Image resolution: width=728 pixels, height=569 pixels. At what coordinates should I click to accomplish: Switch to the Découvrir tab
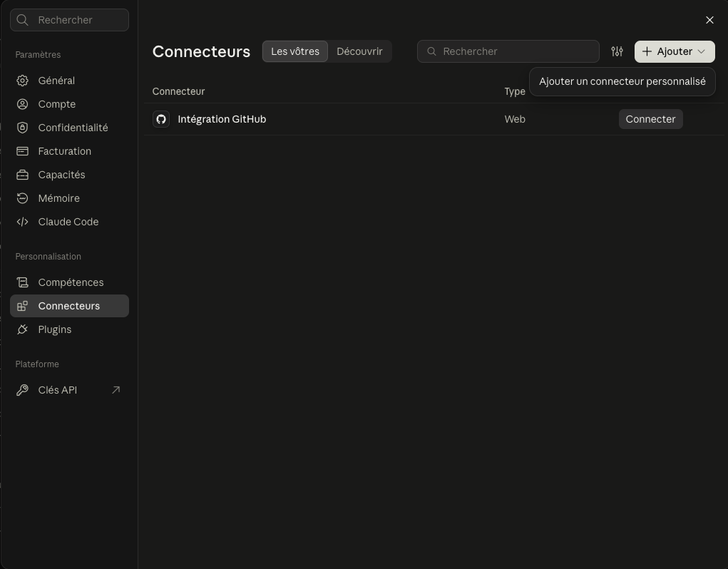[x=359, y=51]
